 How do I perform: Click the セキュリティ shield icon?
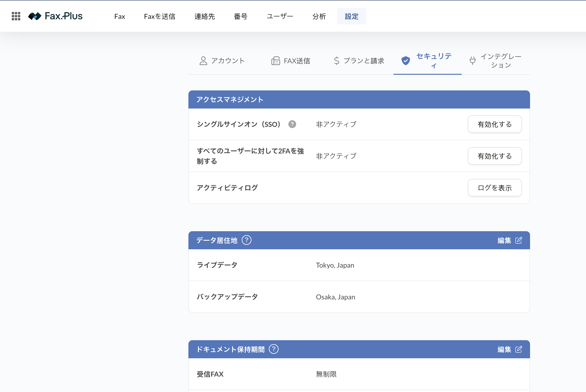tap(406, 61)
